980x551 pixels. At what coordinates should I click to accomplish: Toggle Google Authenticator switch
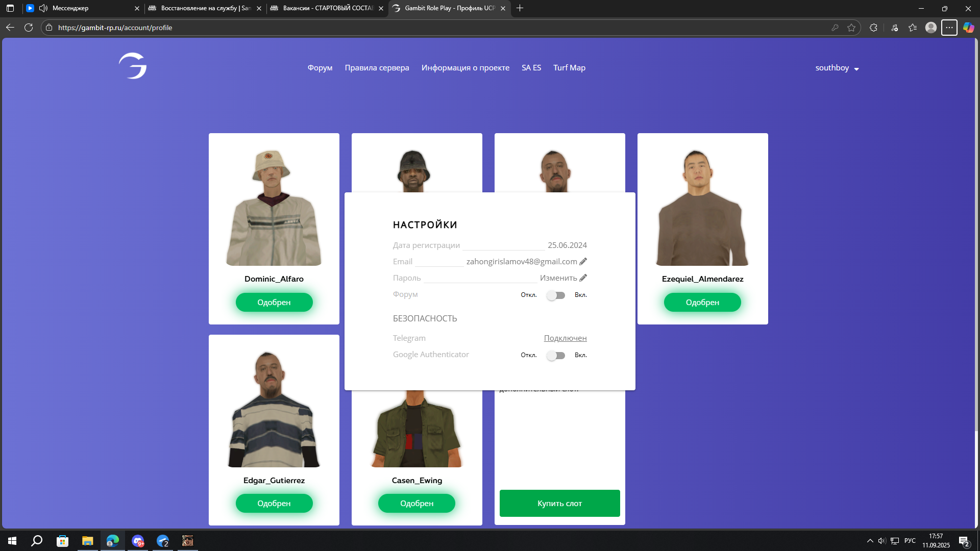click(x=556, y=356)
